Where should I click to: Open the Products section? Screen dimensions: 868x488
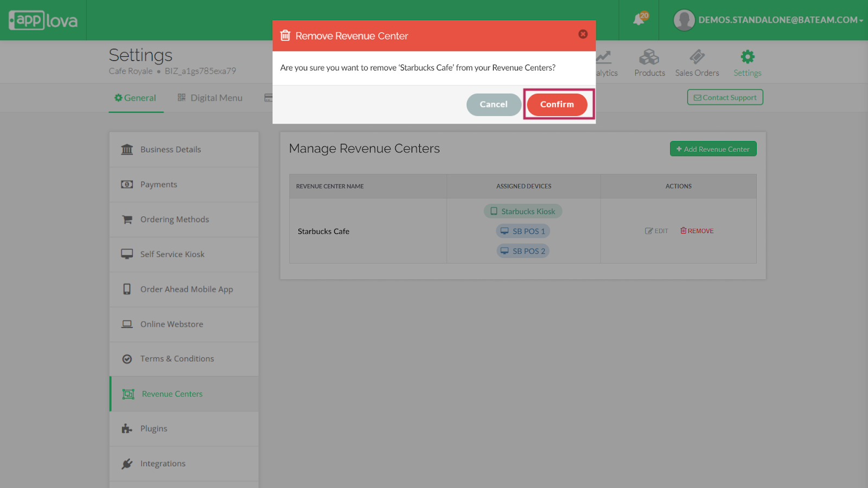pos(649,63)
